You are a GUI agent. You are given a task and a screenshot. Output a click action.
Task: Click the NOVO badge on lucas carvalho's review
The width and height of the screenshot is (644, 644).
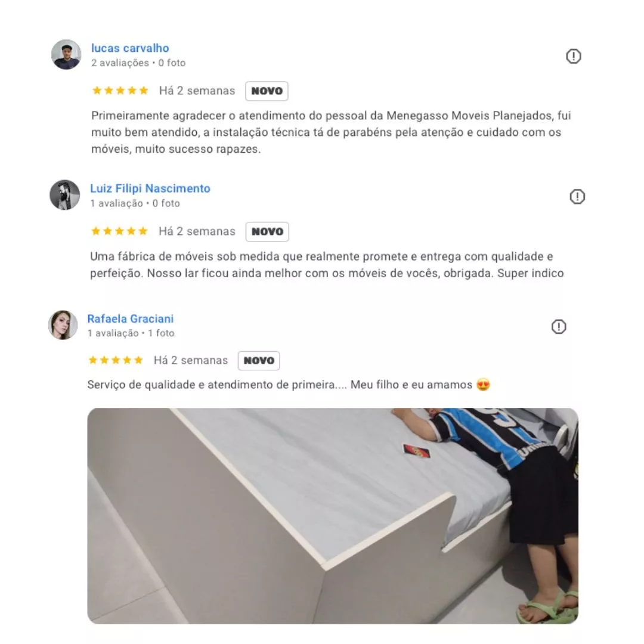coord(267,91)
